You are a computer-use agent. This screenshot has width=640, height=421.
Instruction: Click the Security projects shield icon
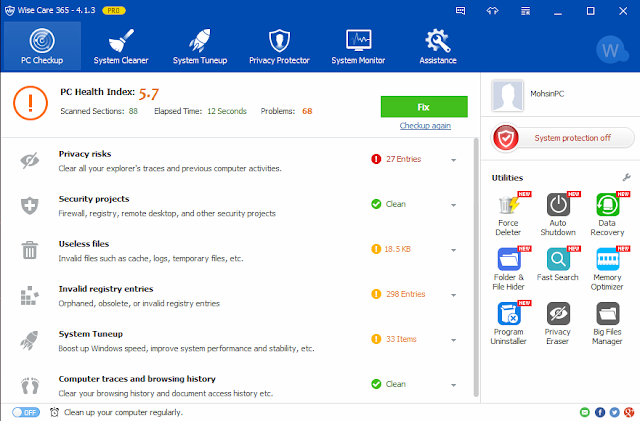(30, 205)
